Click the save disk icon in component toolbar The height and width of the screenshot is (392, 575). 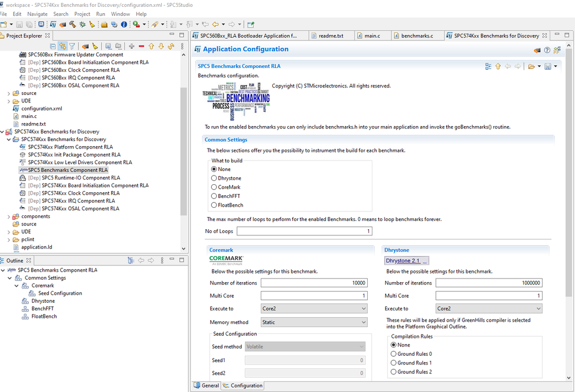[548, 66]
